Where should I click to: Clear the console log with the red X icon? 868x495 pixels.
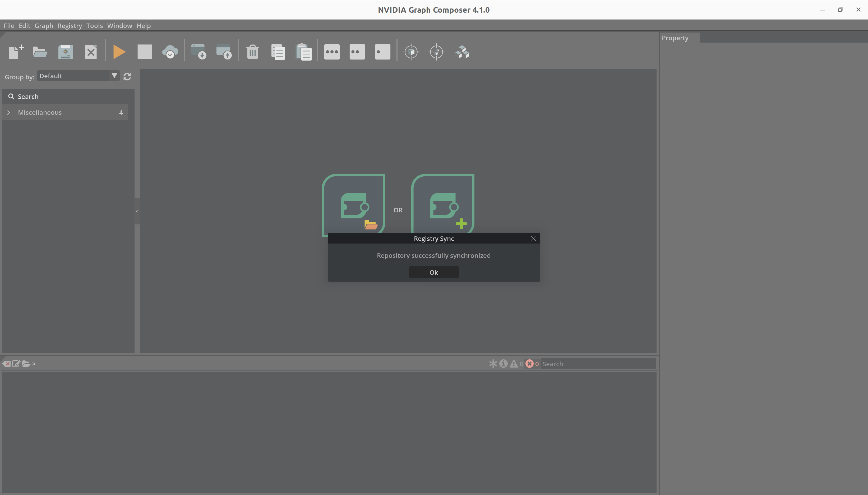(6, 363)
